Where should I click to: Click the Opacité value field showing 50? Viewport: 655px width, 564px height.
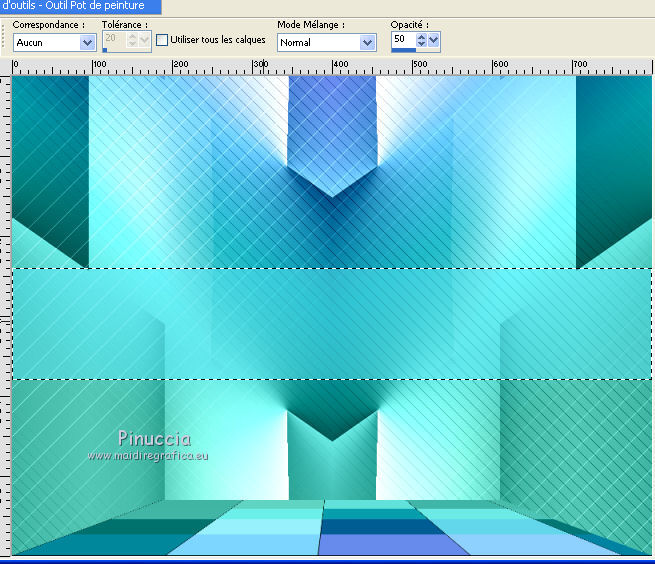click(403, 39)
